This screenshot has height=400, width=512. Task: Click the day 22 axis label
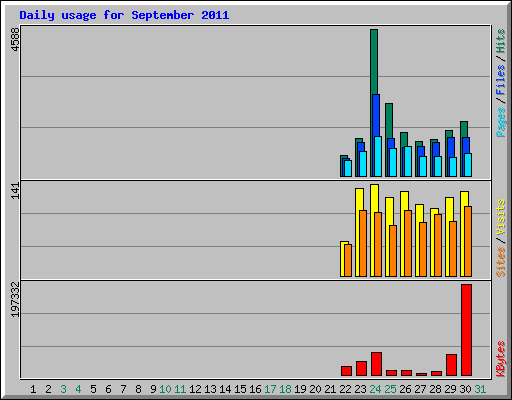coord(345,389)
